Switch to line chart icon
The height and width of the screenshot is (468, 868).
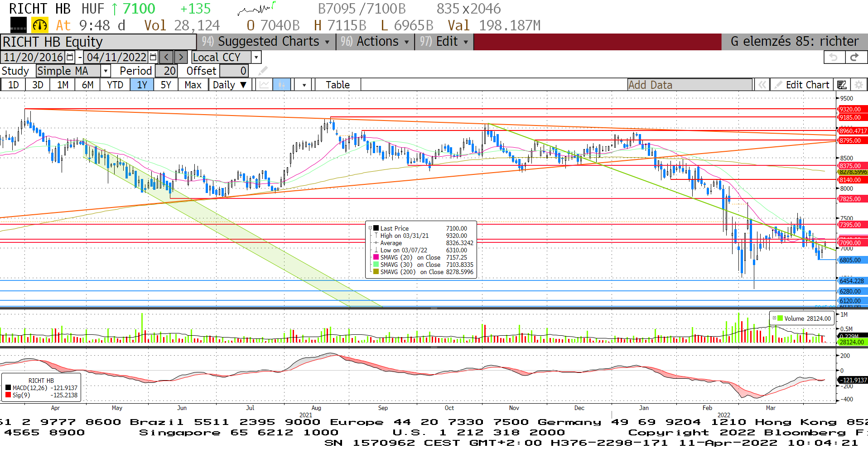pyautogui.click(x=264, y=85)
